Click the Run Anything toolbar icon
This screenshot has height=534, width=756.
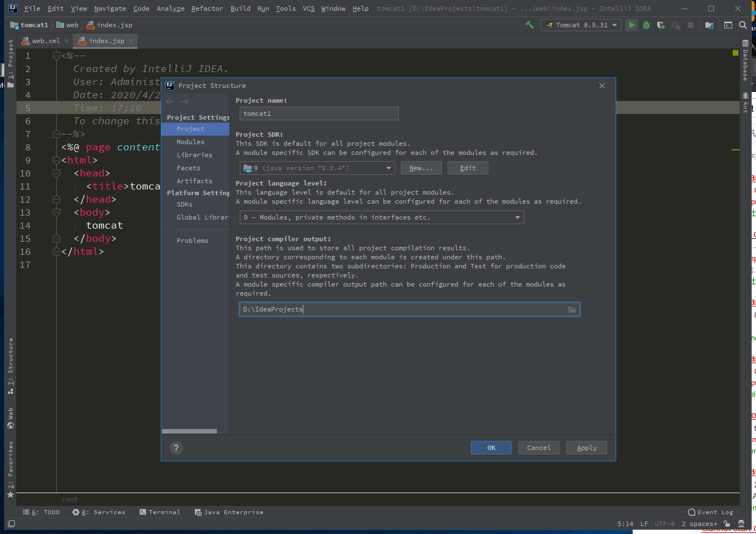(728, 25)
